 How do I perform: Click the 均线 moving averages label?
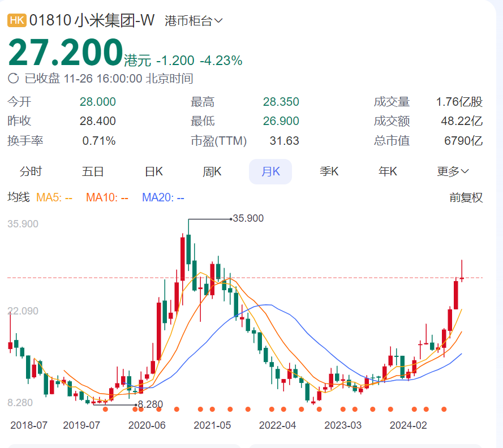click(x=19, y=197)
